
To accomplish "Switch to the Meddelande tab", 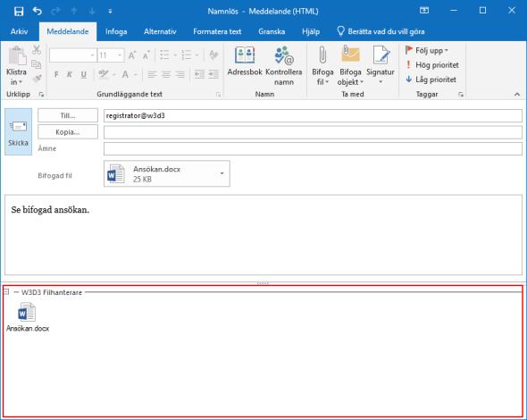I will (68, 31).
